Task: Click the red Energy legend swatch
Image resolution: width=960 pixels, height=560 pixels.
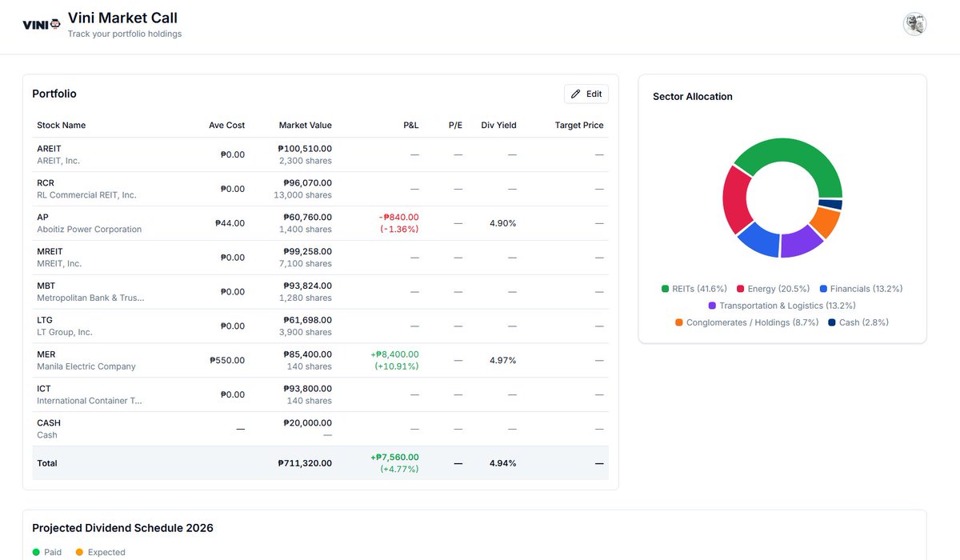Action: [740, 289]
